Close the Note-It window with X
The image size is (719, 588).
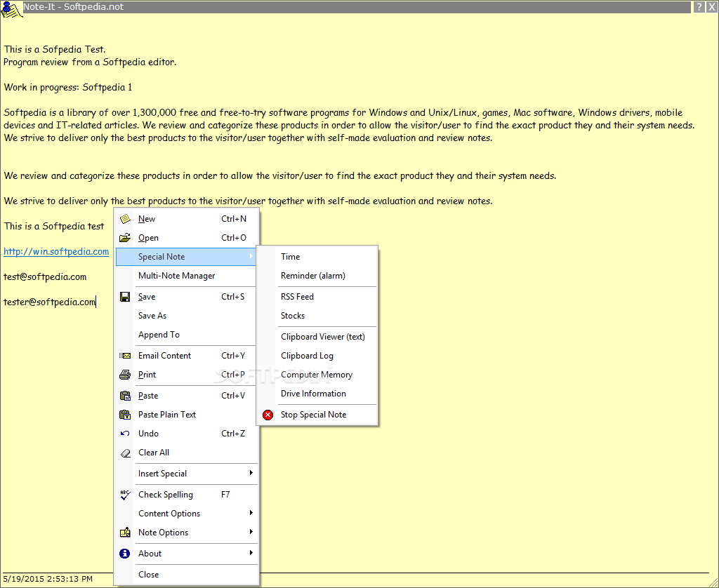coord(712,7)
